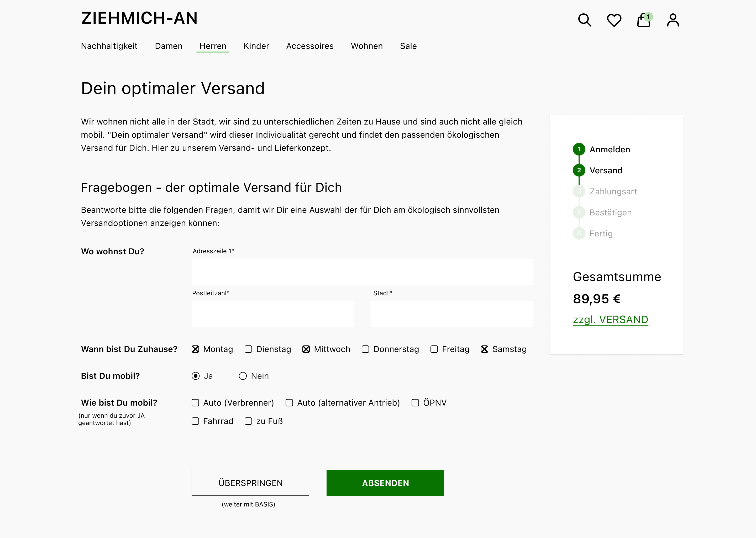Open the user account icon
Viewport: 756px width, 538px height.
[673, 20]
